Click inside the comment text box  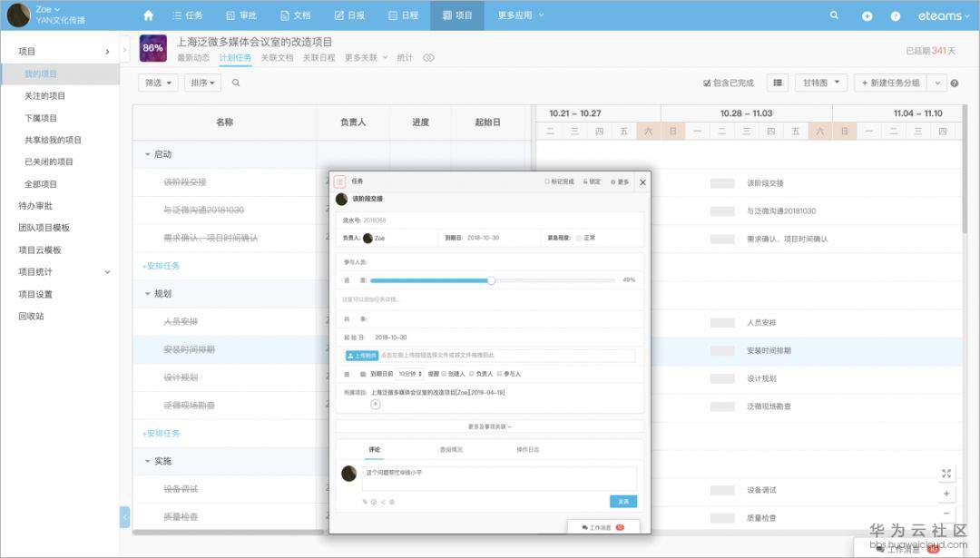pos(499,479)
